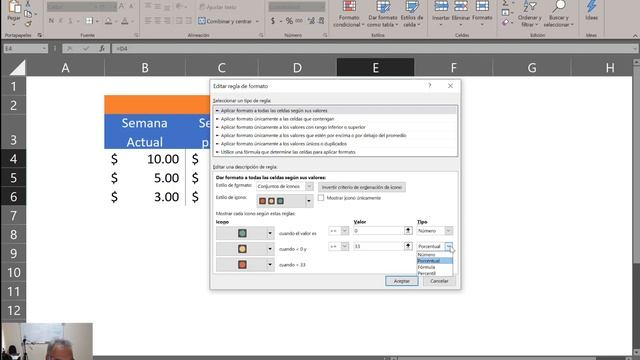Click Buscar y seleccionar magnifier icon
This screenshot has width=640, height=360.
pyautogui.click(x=559, y=6)
